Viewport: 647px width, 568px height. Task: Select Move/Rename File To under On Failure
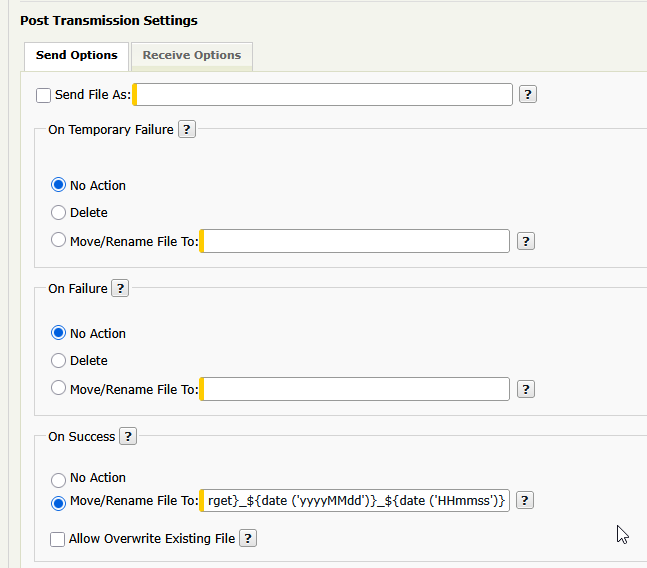[58, 388]
